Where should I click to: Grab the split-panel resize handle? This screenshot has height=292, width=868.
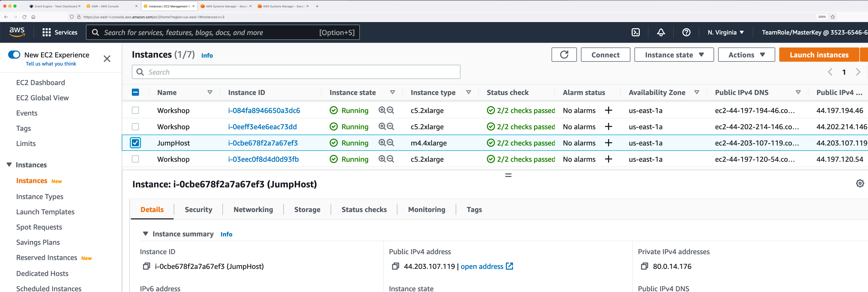click(508, 175)
